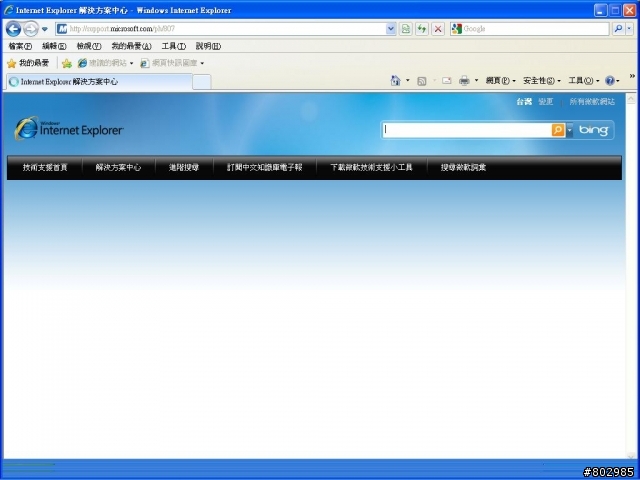Click the bing logo

point(593,130)
